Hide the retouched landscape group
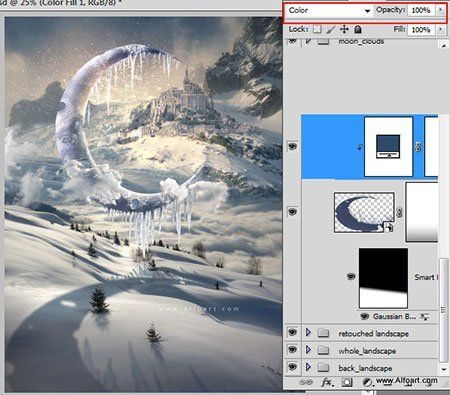 [x=292, y=332]
